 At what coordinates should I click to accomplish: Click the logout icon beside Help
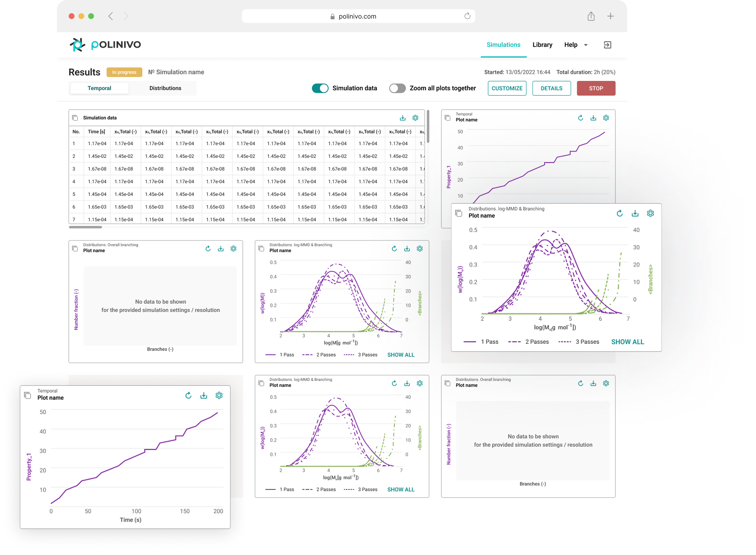point(607,45)
